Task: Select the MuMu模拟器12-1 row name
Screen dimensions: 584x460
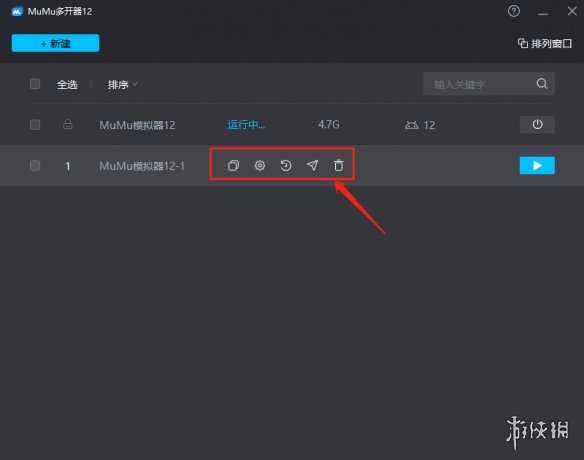Action: pyautogui.click(x=142, y=166)
